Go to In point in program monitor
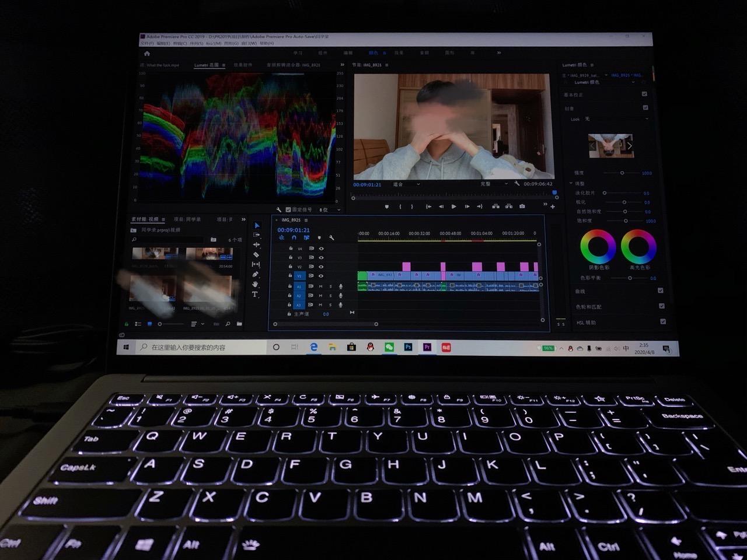Viewport: 747px width, 560px height. [x=428, y=206]
